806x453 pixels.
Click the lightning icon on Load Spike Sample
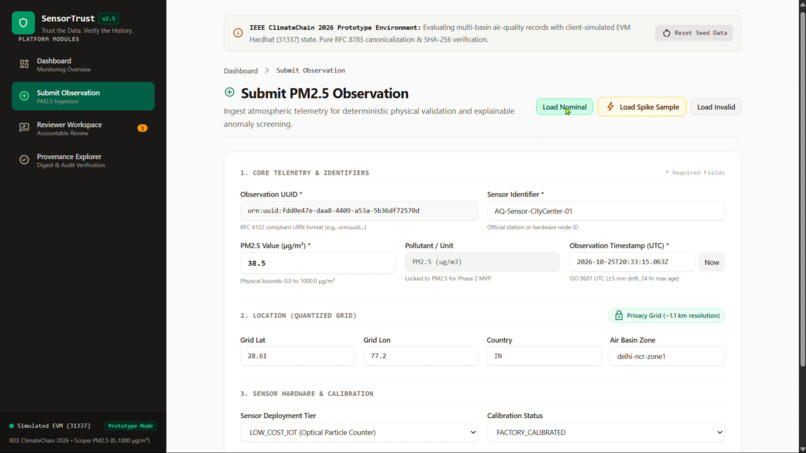click(x=611, y=106)
